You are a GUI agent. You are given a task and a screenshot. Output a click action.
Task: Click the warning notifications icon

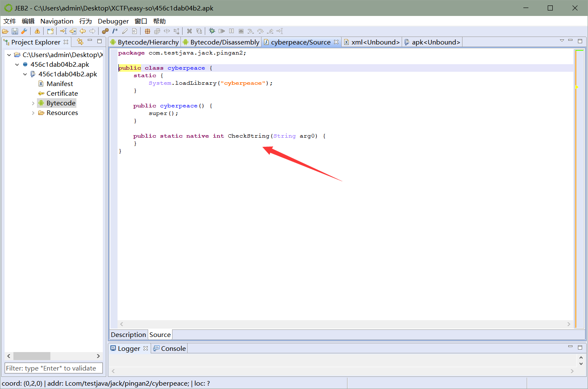tap(37, 31)
